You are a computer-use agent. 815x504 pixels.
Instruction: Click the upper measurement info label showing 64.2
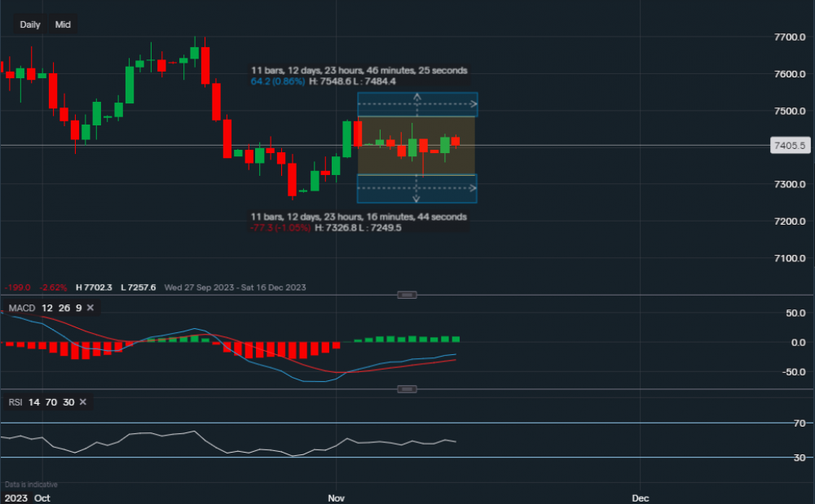pos(359,77)
